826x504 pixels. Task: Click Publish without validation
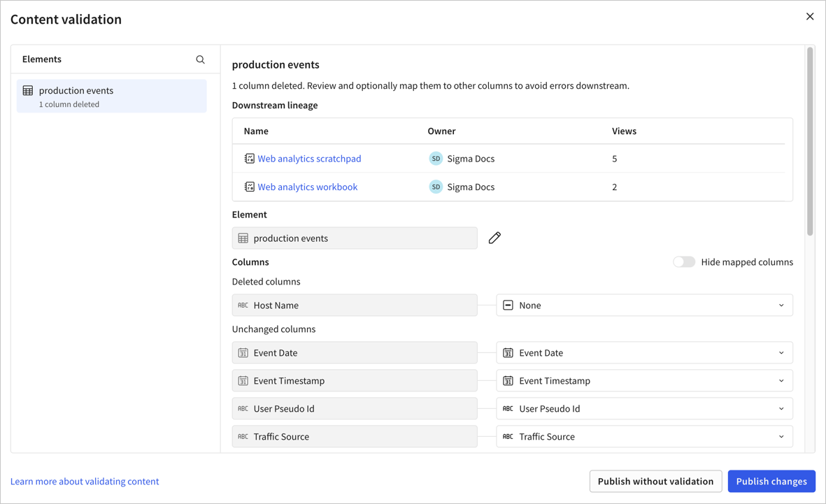click(655, 481)
